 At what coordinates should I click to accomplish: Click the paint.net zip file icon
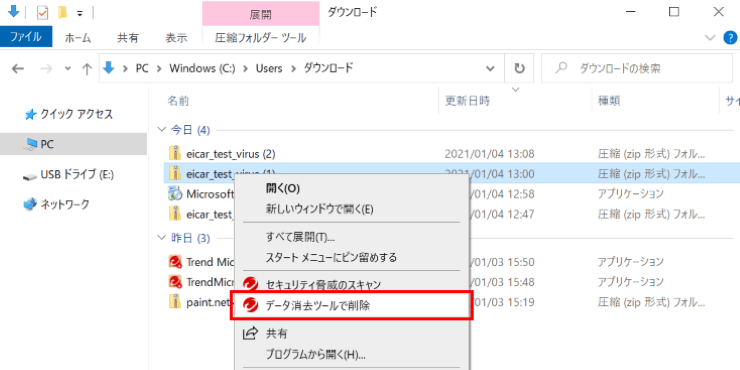(x=175, y=301)
